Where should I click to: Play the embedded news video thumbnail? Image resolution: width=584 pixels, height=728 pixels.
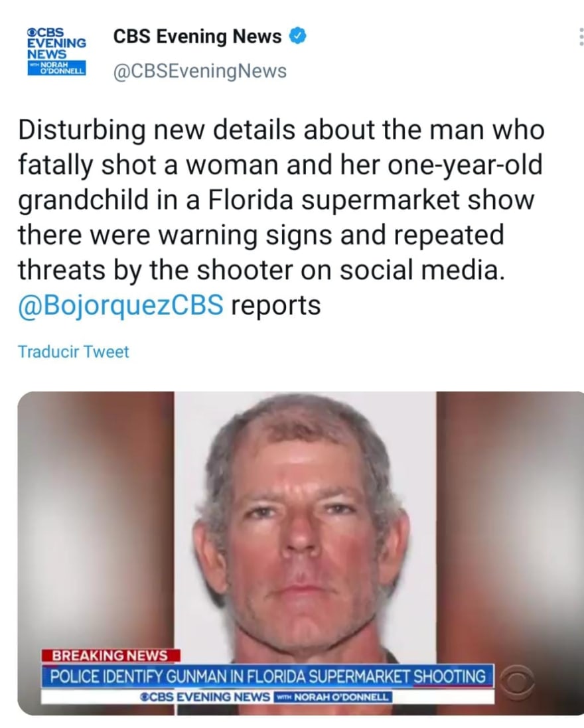click(301, 553)
